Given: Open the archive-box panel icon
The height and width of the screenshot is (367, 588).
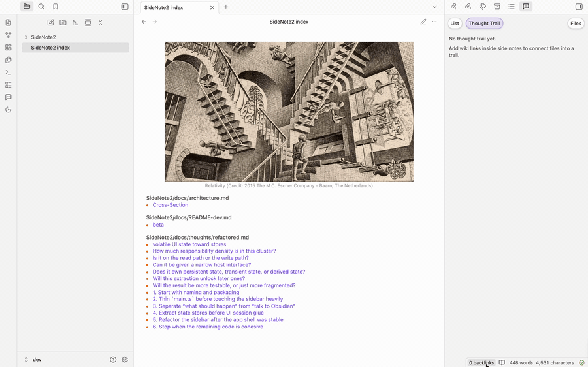Looking at the screenshot, I should click(x=497, y=7).
